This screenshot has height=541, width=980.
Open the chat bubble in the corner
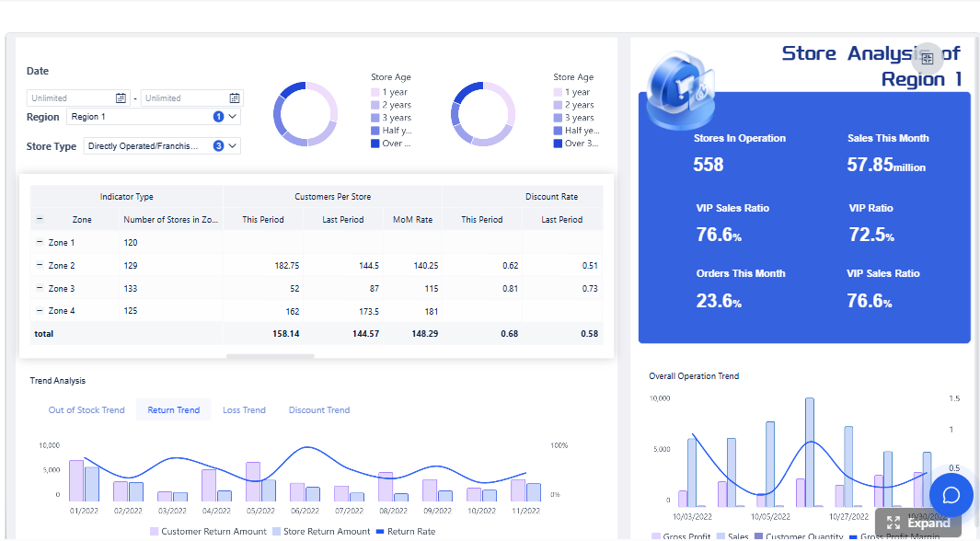click(x=951, y=495)
